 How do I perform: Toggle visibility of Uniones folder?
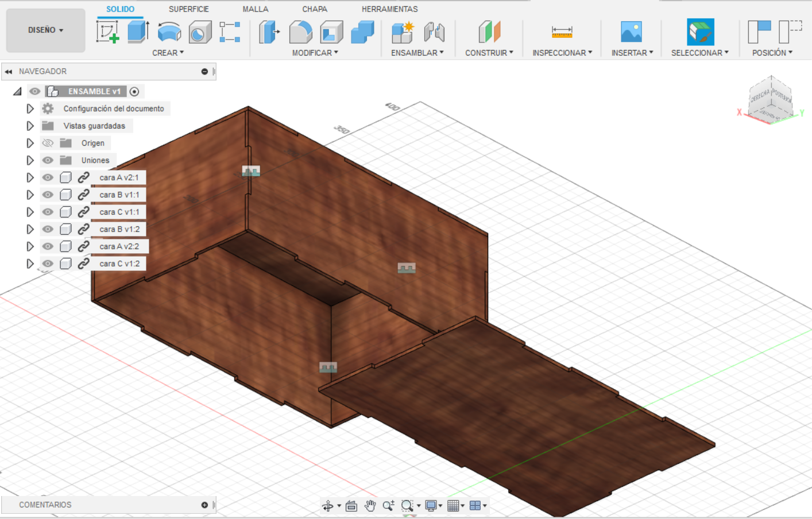48,160
